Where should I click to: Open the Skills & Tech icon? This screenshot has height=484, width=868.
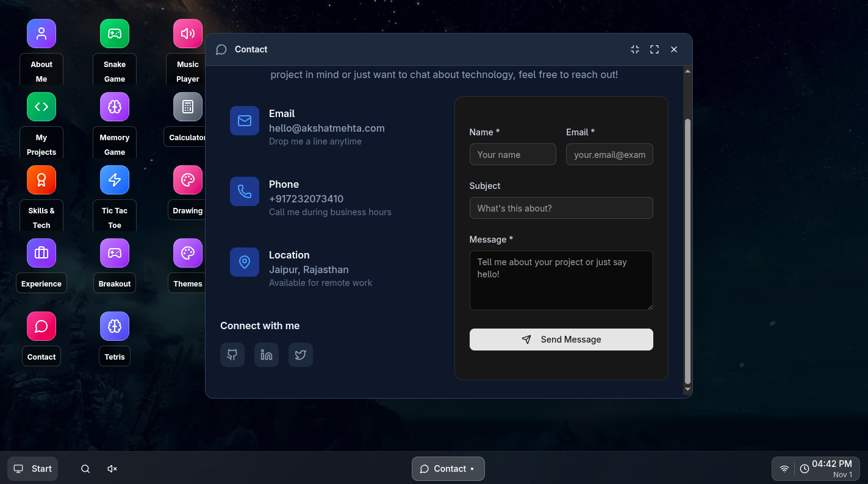(41, 180)
